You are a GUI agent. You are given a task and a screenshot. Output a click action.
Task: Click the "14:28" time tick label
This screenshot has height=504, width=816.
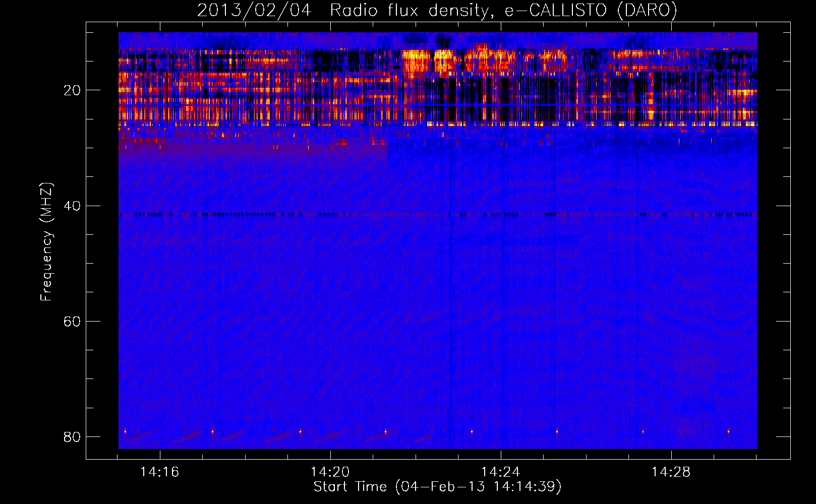pyautogui.click(x=671, y=472)
